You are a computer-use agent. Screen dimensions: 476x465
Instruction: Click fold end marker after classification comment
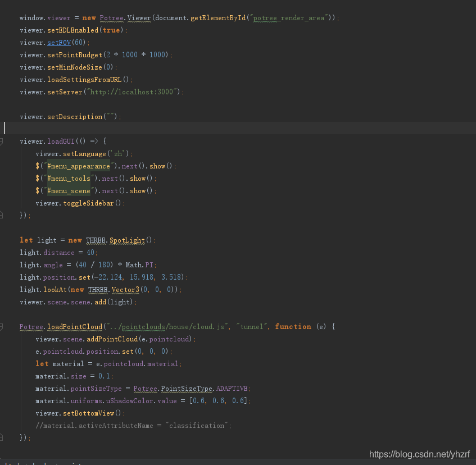pos(1,437)
